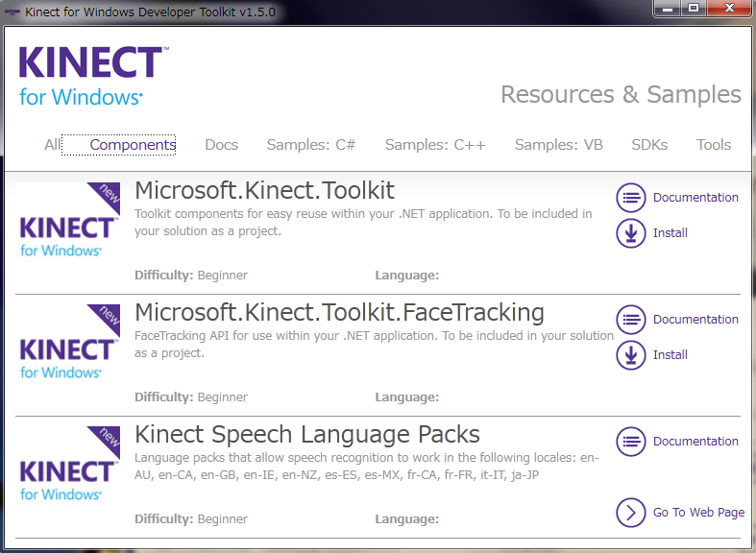Click Install download icon for Toolkit.FaceTracking
The image size is (756, 553).
pyautogui.click(x=631, y=355)
